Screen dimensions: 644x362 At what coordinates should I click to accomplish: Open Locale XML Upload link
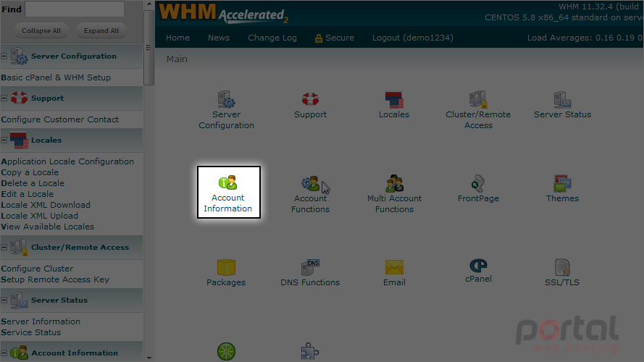point(39,216)
